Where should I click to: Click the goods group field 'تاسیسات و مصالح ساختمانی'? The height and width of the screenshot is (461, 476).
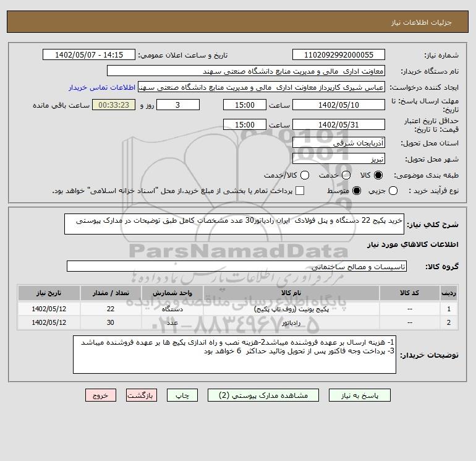[237, 267]
